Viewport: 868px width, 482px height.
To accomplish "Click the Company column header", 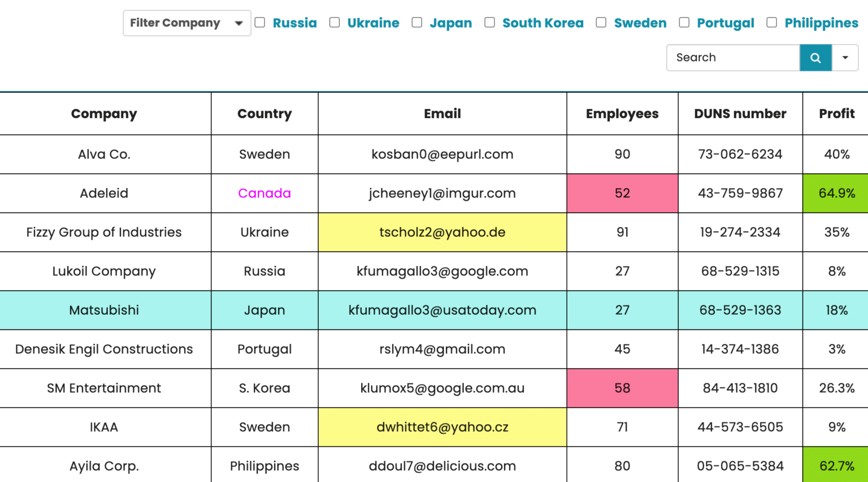I will pos(104,114).
